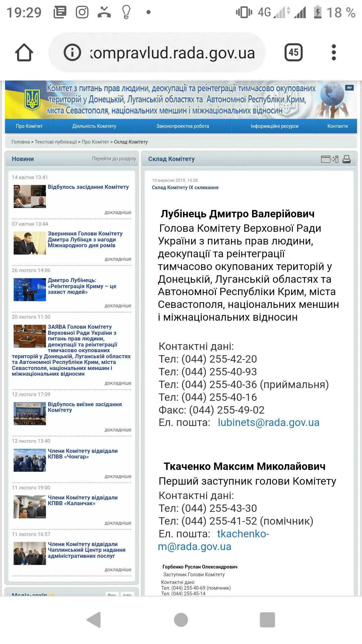The height and width of the screenshot is (644, 362).
Task: Click Перейти до розділу in news panel
Action: tap(114, 159)
